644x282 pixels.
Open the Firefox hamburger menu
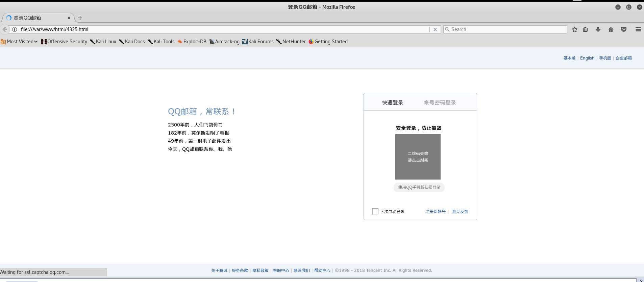coord(638,29)
